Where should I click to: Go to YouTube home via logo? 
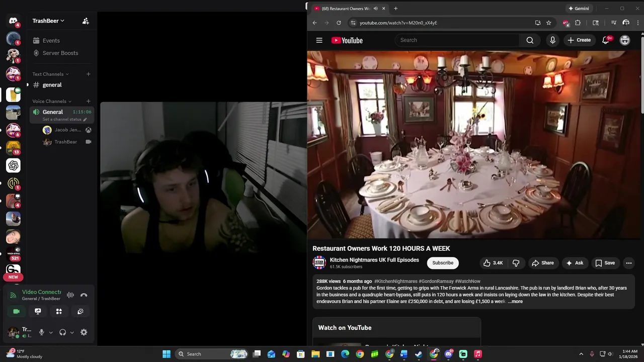(347, 40)
